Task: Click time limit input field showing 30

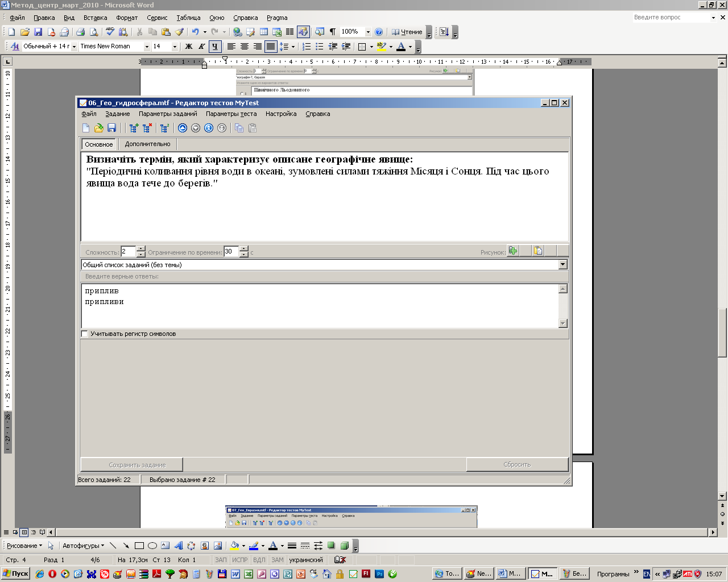Action: (231, 251)
